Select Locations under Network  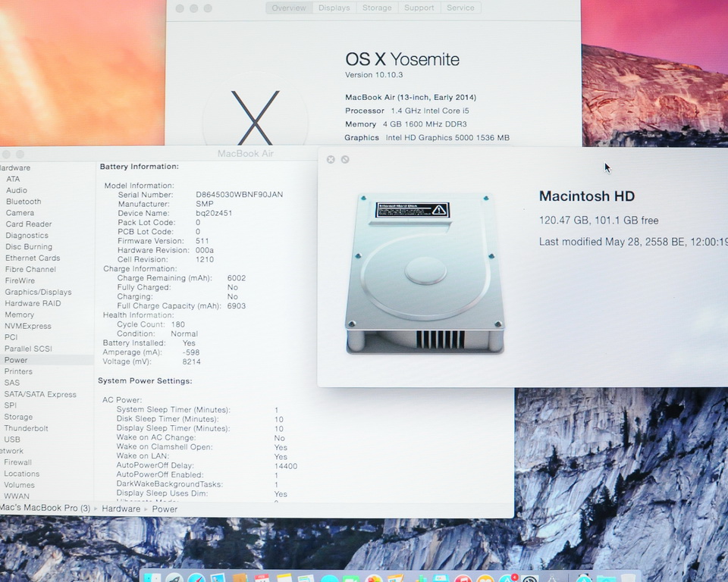(22, 474)
